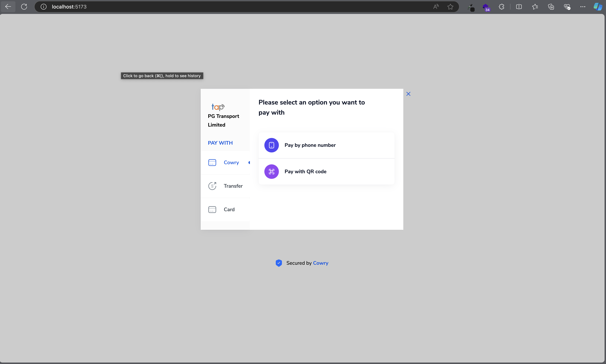The image size is (606, 364).
Task: Click the address bar URL
Action: [69, 7]
